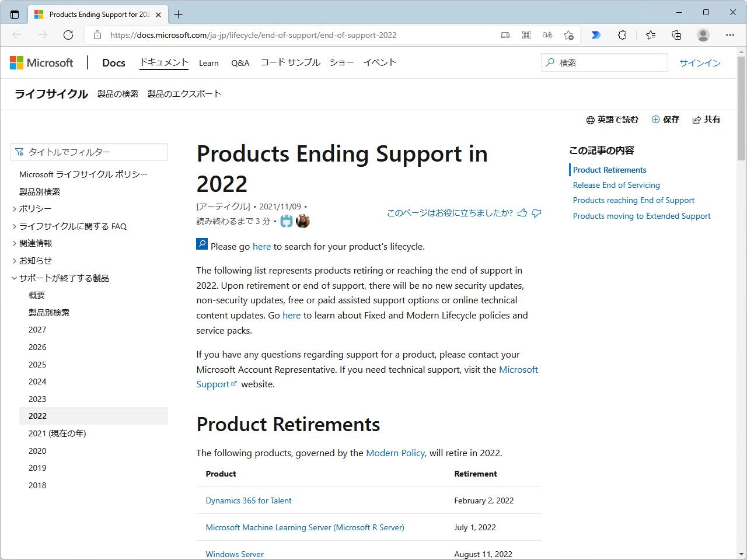This screenshot has height=560, width=747.
Task: Click the 英語で読む globe button
Action: [x=612, y=120]
